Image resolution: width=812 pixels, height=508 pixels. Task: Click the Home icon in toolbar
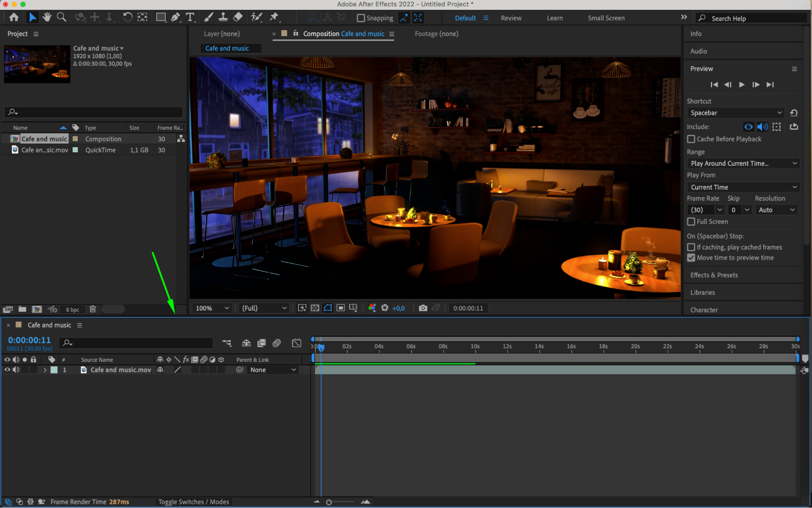[14, 17]
